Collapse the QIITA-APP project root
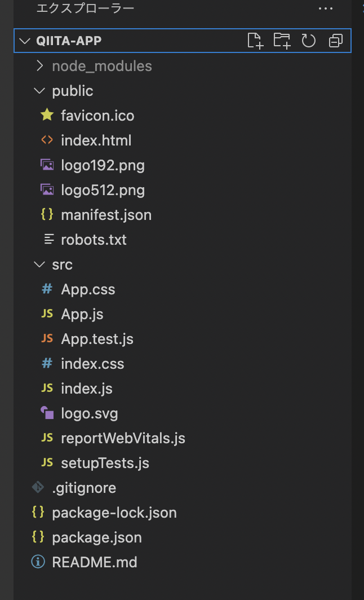The image size is (364, 600). pyautogui.click(x=24, y=41)
